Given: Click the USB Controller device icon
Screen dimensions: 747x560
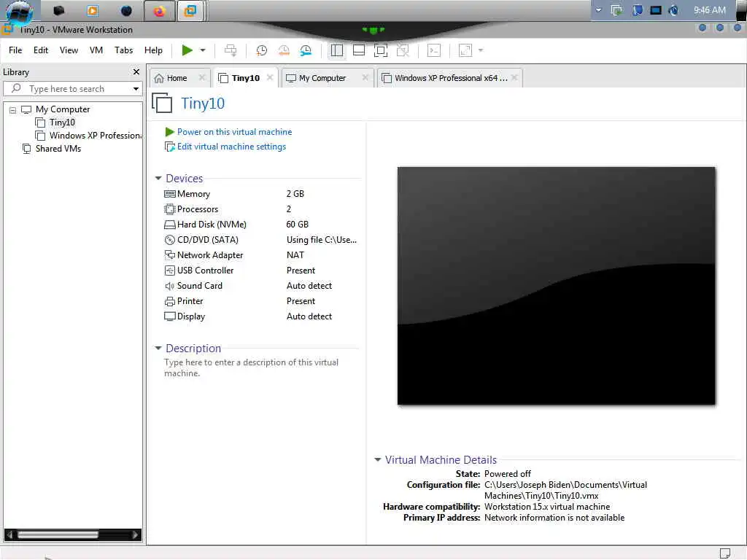Looking at the screenshot, I should click(169, 271).
